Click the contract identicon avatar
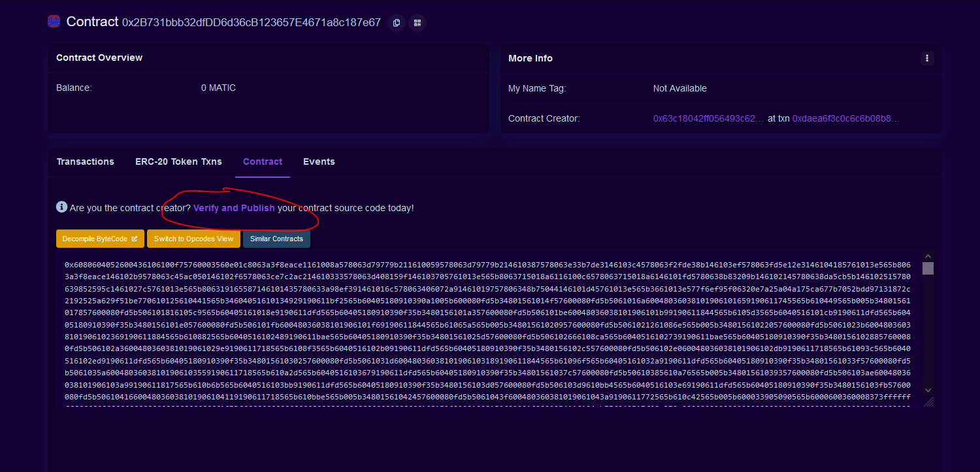This screenshot has width=980, height=472. pyautogui.click(x=54, y=22)
